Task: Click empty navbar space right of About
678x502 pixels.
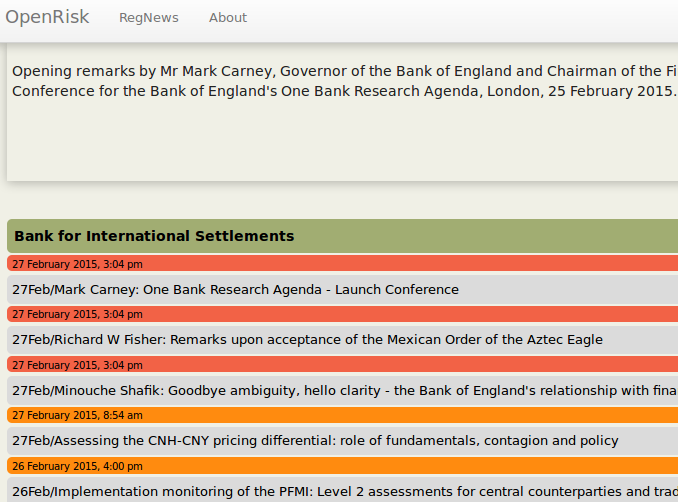Action: click(450, 18)
